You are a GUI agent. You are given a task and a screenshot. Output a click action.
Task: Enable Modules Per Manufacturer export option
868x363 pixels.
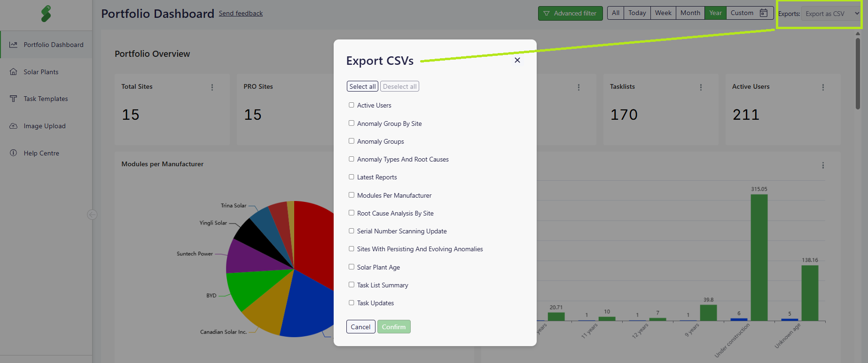[351, 195]
